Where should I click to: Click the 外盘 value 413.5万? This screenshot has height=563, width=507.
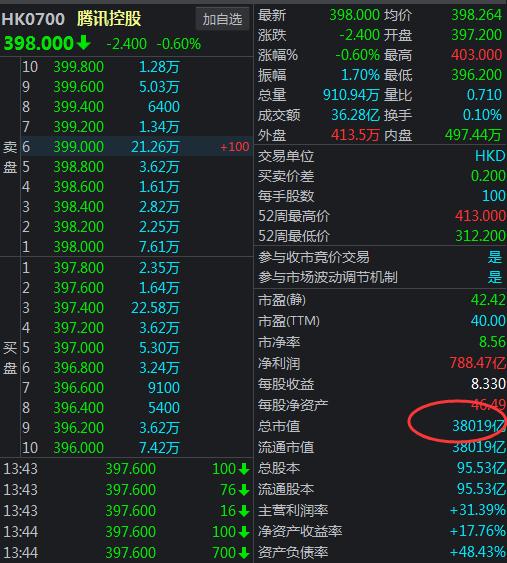[355, 135]
